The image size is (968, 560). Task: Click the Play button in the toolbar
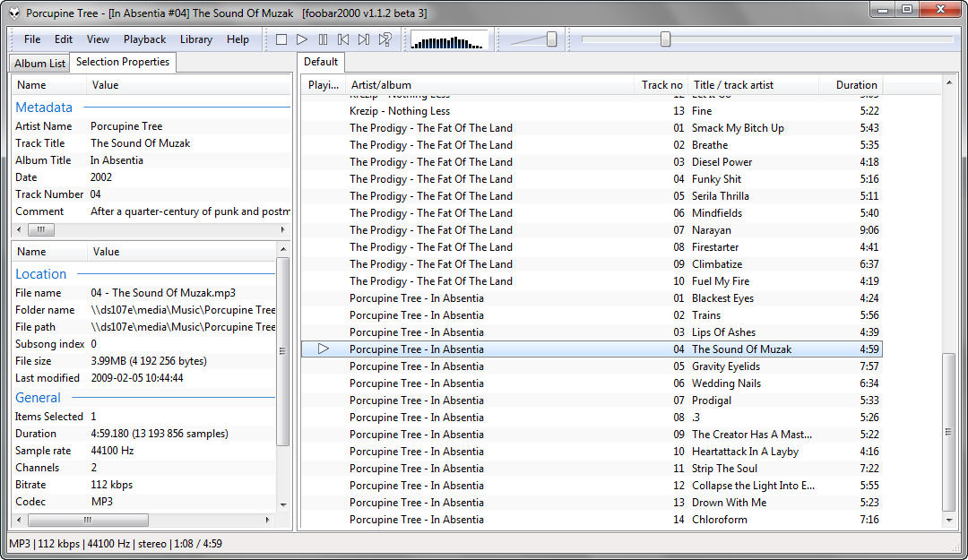click(x=302, y=39)
